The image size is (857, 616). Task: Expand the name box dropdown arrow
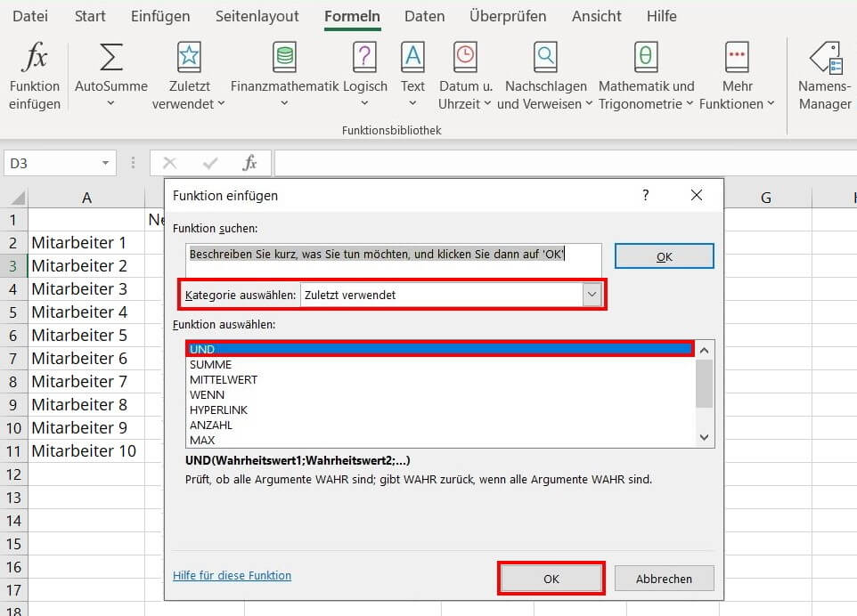(105, 163)
